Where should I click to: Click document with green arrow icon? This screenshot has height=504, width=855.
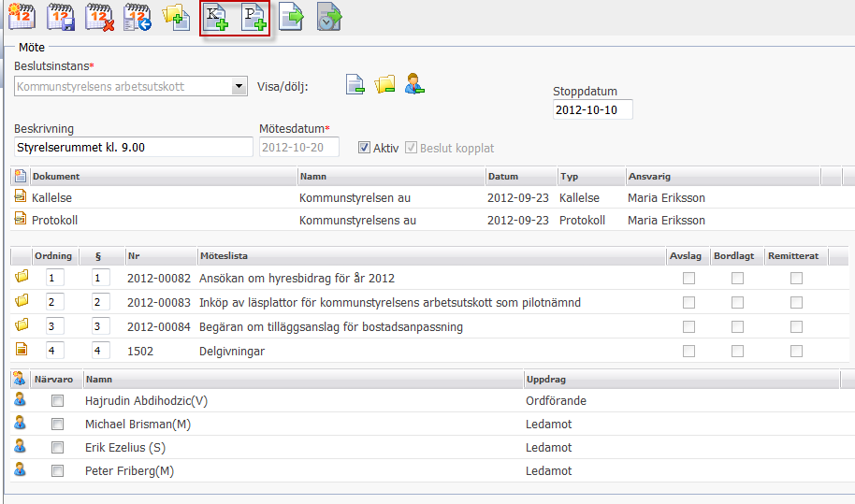click(291, 17)
